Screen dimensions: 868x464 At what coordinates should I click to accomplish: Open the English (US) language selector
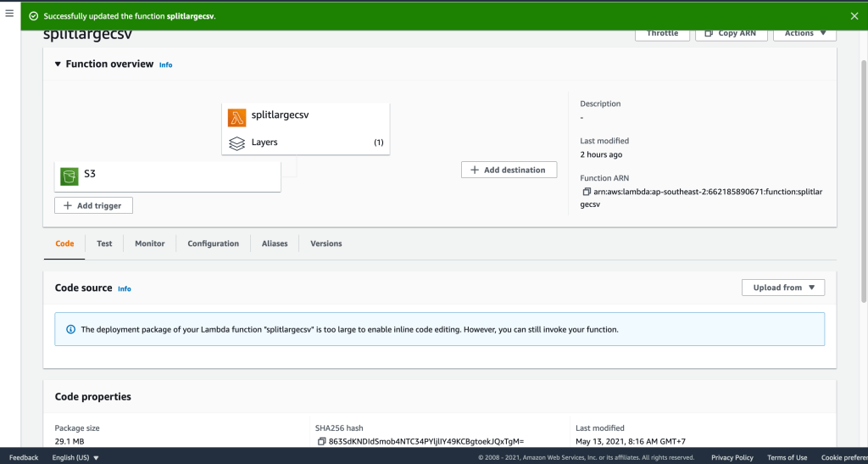coord(75,457)
